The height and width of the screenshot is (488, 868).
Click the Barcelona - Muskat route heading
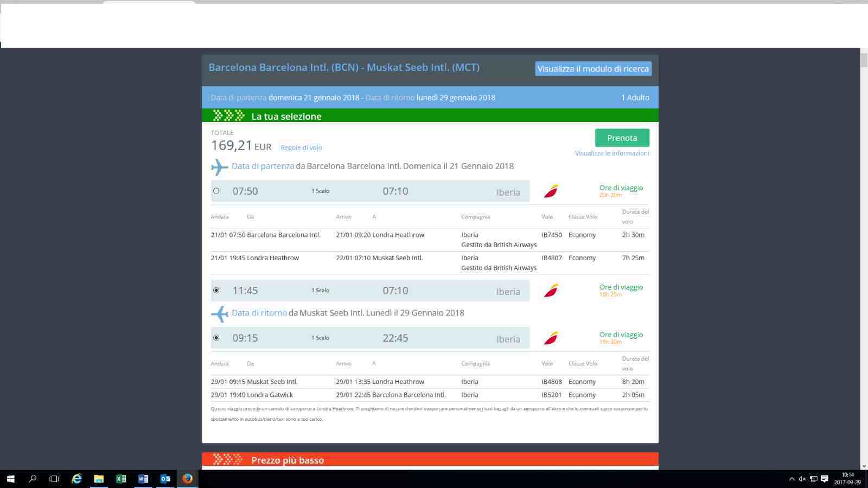click(x=344, y=68)
